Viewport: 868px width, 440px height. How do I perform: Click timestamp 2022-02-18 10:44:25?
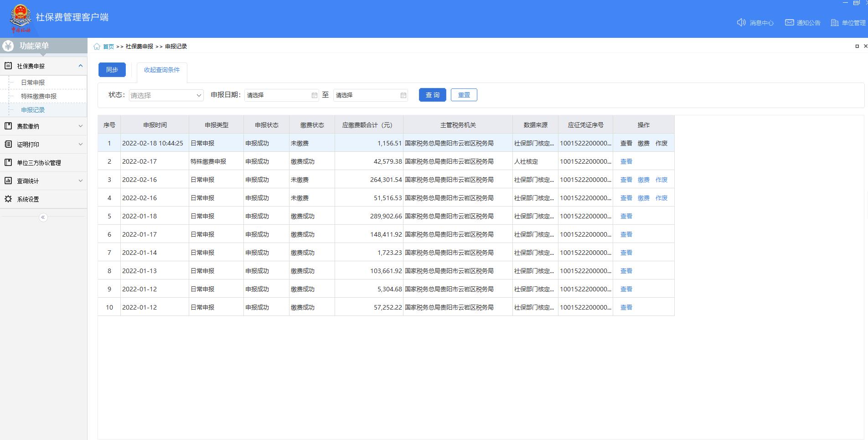coord(153,143)
